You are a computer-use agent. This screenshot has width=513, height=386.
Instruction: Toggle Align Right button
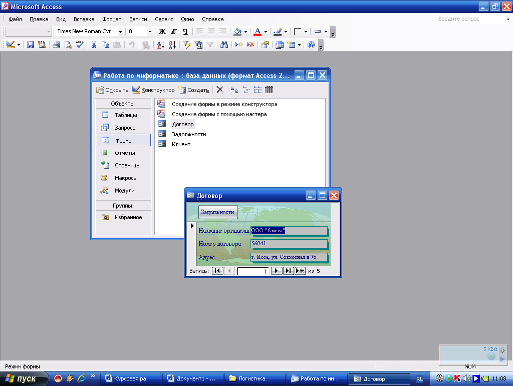pos(223,32)
